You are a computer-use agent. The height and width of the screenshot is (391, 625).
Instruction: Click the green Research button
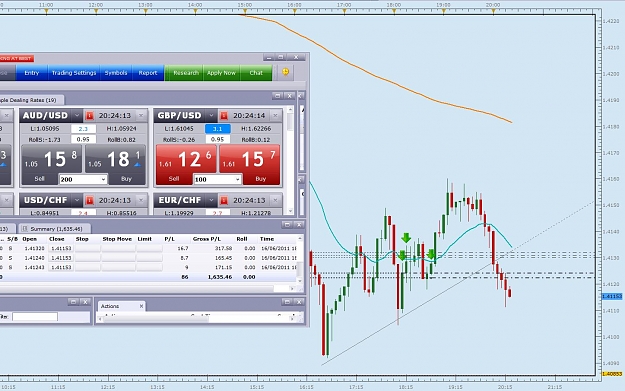pyautogui.click(x=186, y=73)
